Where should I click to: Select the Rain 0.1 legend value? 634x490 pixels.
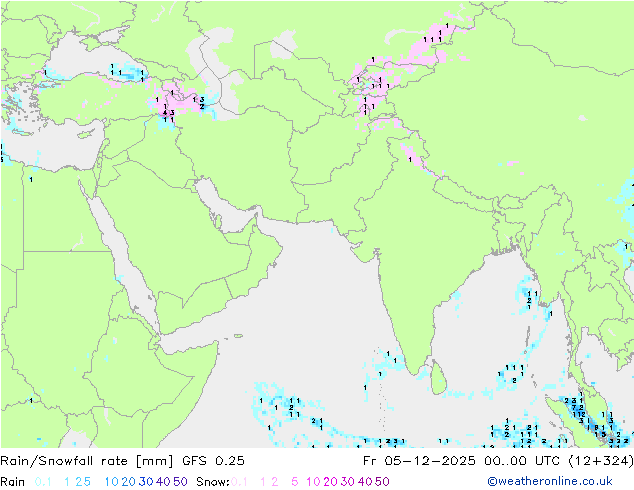[43, 482]
